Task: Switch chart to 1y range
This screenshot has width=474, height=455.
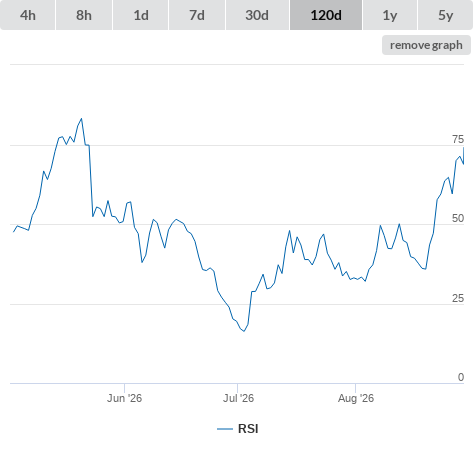Action: 390,15
